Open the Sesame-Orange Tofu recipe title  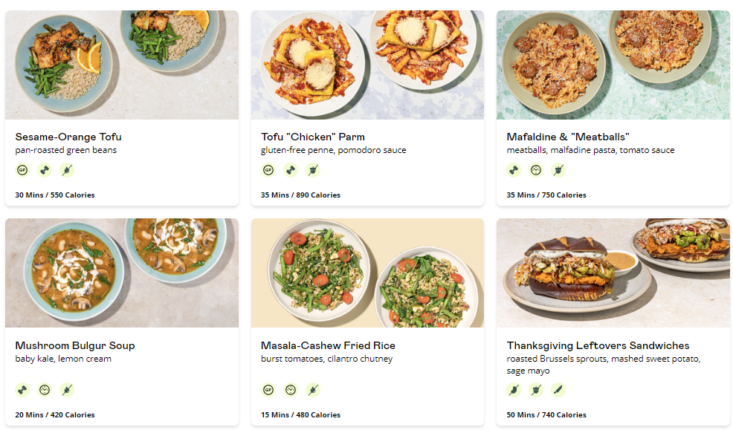pos(68,137)
